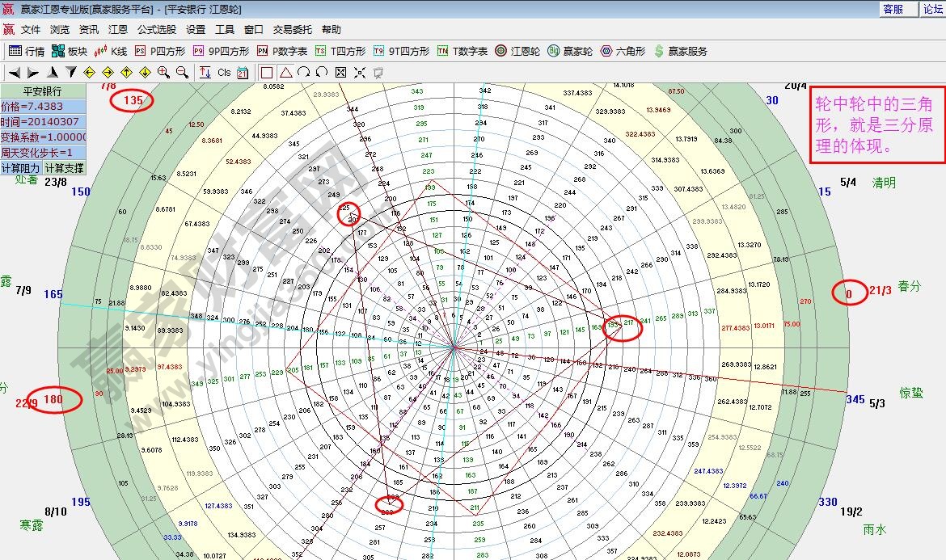This screenshot has width=946, height=560.
Task: Click the zoom out magnifier icon
Action: (182, 72)
